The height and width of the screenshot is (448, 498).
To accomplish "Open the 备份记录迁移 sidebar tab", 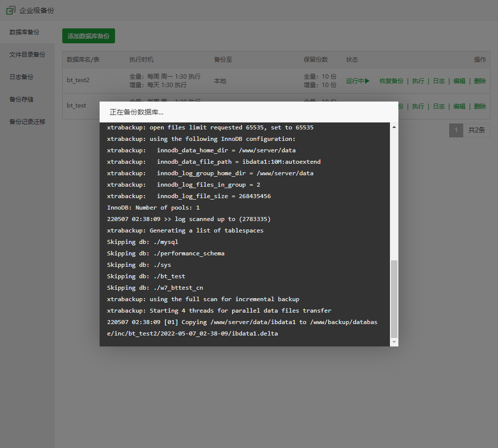I will (x=27, y=122).
